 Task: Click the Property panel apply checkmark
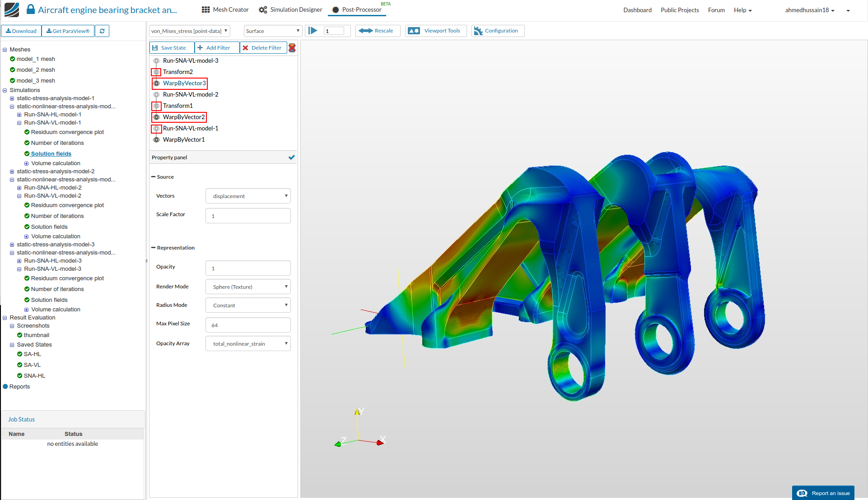pyautogui.click(x=291, y=157)
